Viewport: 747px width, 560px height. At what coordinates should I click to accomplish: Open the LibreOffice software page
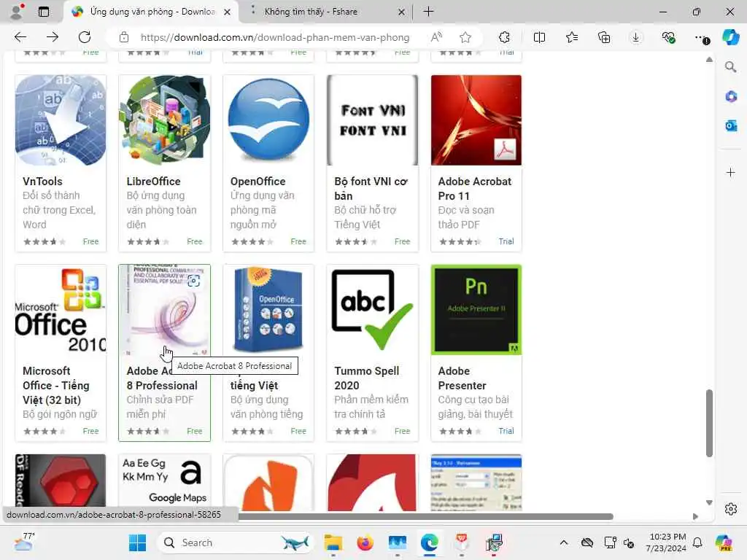(153, 182)
